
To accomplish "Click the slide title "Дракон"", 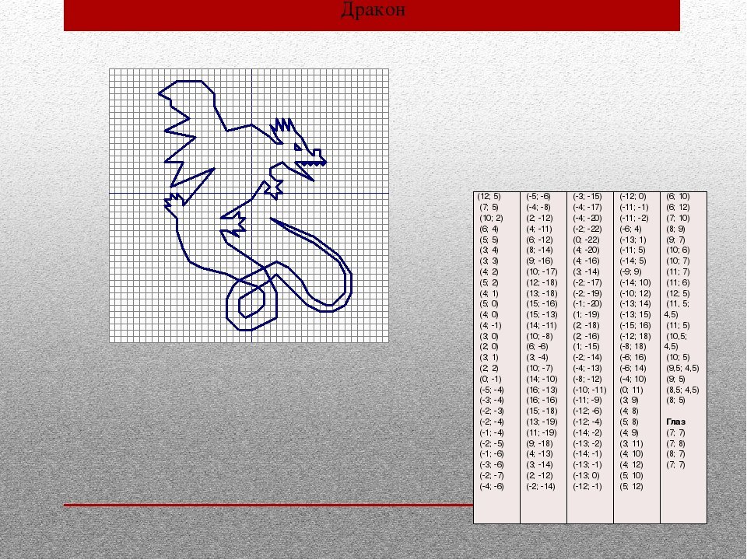I will point(372,11).
